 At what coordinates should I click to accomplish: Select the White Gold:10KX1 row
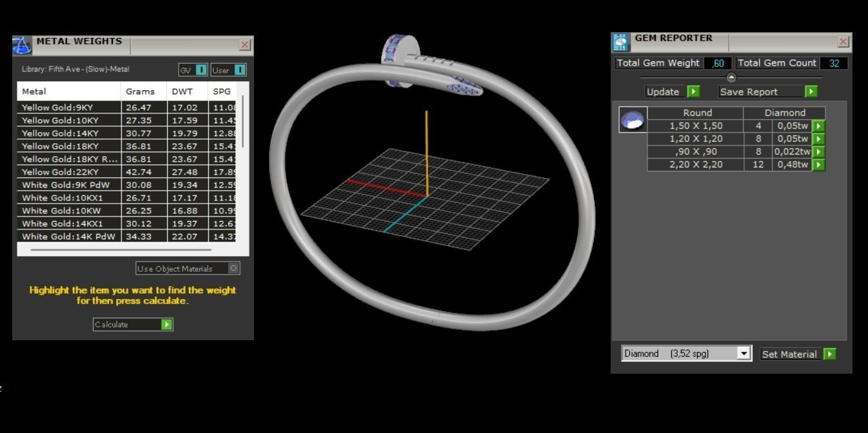point(126,198)
